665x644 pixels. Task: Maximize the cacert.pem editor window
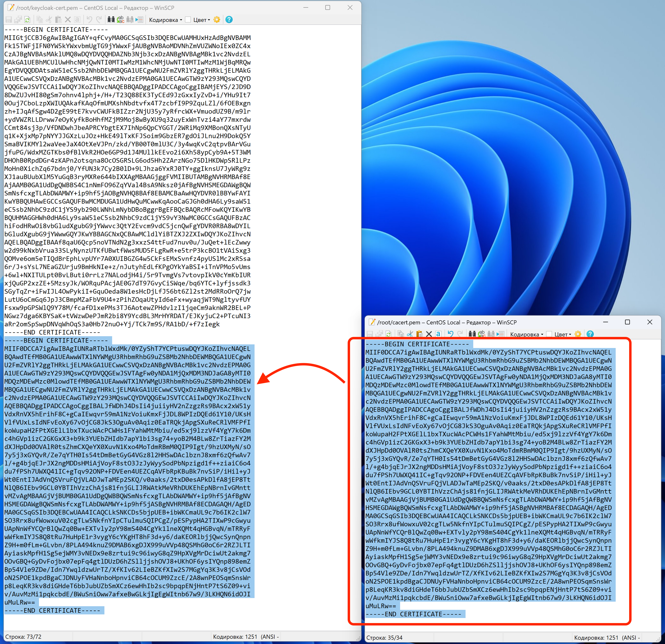(627, 322)
